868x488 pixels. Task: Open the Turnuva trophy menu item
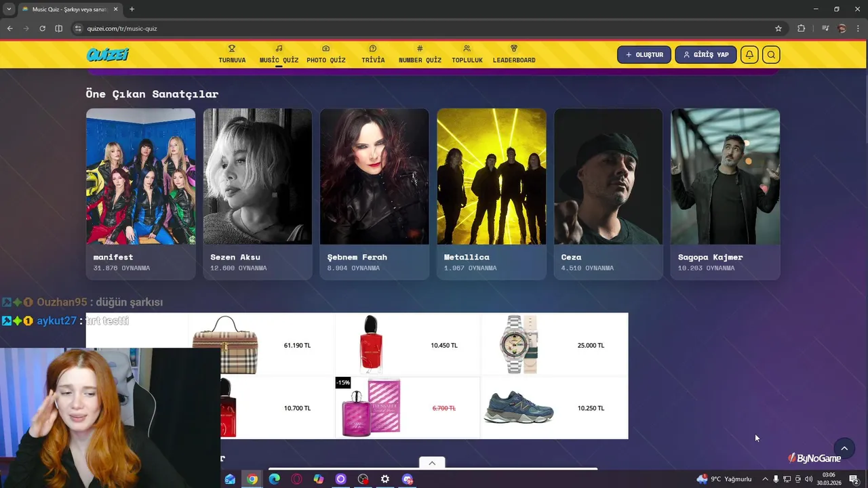point(232,54)
